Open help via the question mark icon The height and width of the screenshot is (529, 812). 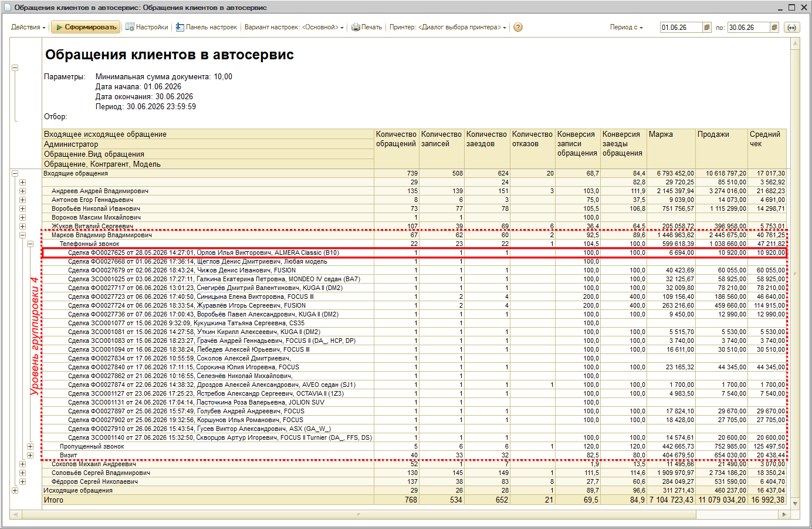(518, 27)
